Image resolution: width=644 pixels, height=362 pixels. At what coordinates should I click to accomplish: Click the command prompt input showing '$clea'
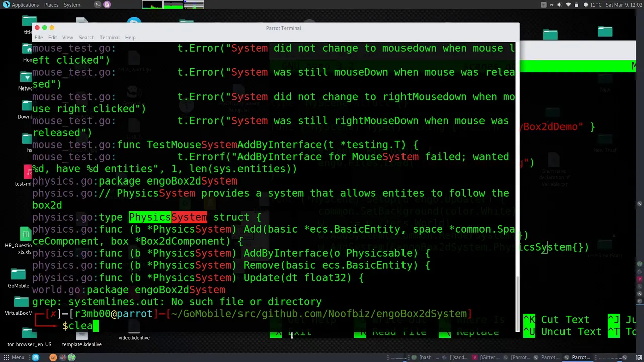(x=80, y=326)
